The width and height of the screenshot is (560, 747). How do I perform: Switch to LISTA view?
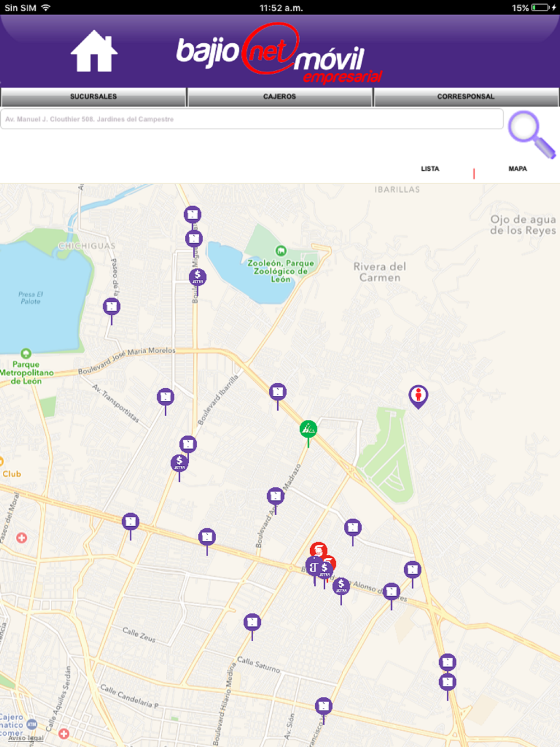click(430, 169)
